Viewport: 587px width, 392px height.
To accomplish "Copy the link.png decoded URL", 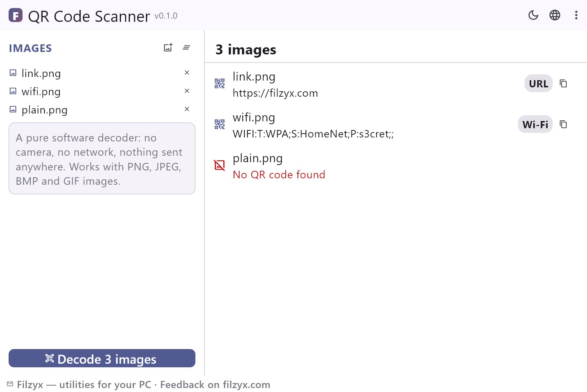I will (x=563, y=83).
